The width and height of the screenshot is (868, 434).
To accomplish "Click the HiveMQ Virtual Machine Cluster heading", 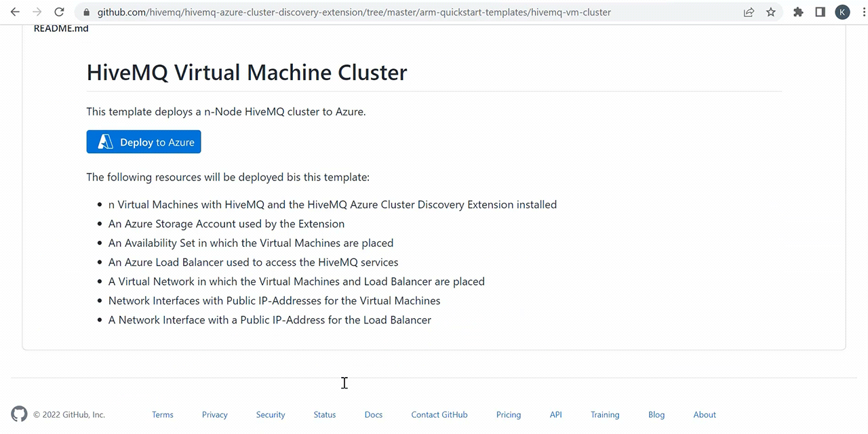I will (247, 72).
